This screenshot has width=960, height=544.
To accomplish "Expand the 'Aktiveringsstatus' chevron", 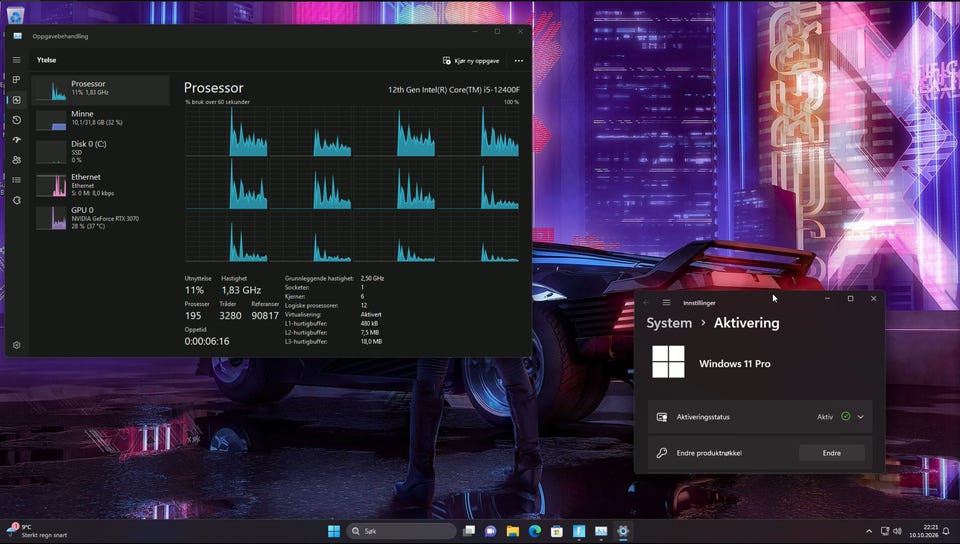I will pyautogui.click(x=861, y=417).
